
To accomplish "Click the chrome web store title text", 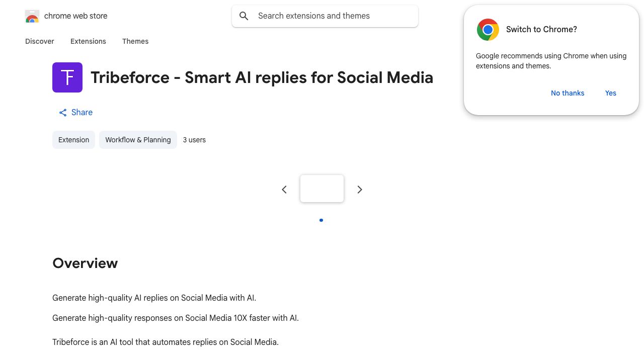I will [76, 16].
